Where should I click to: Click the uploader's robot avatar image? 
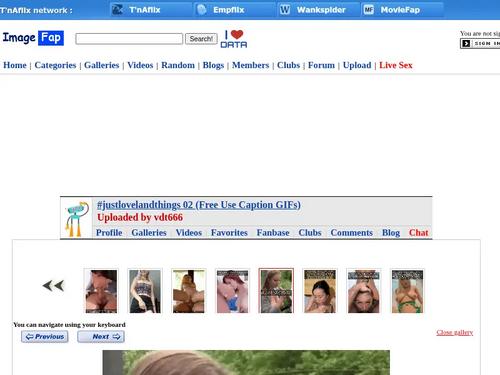click(x=77, y=219)
